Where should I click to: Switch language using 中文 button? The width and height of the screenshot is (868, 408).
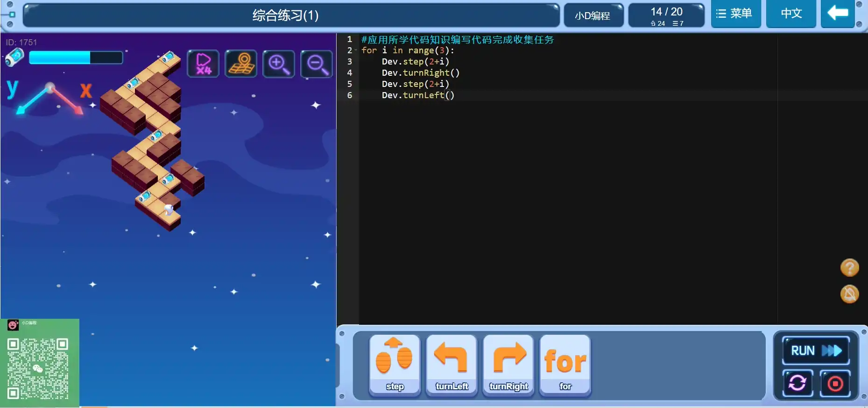click(x=791, y=14)
